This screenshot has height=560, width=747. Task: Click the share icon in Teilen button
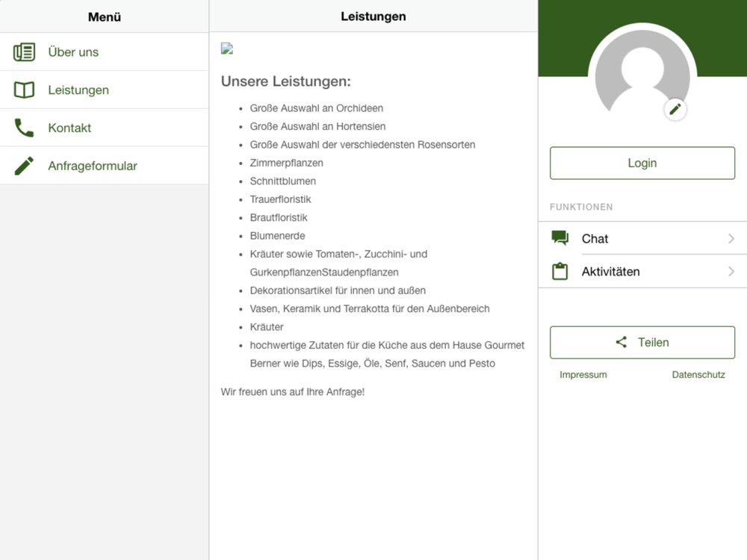coord(621,342)
